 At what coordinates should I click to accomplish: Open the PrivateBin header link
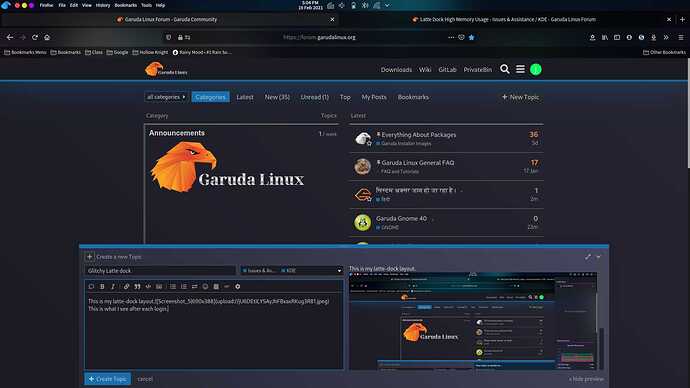coord(477,70)
